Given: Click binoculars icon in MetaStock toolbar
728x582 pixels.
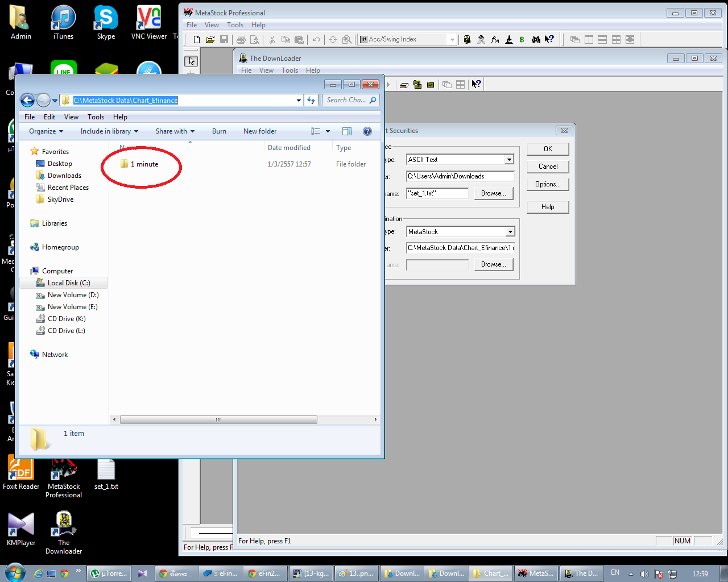Looking at the screenshot, I should point(536,39).
